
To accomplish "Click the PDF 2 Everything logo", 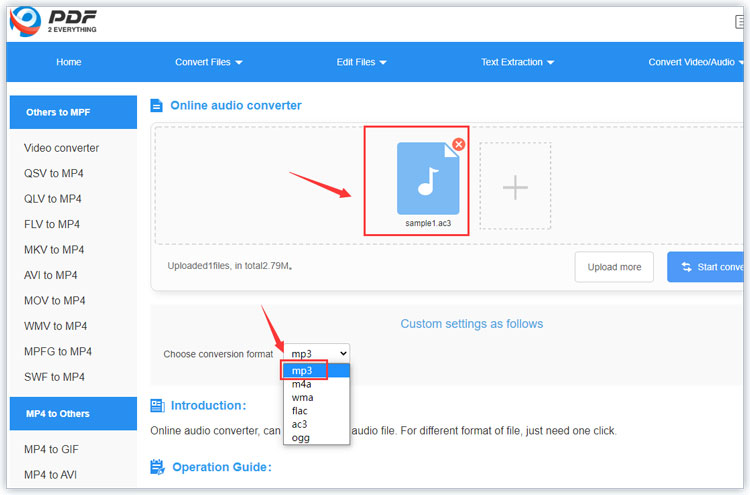I will 53,21.
